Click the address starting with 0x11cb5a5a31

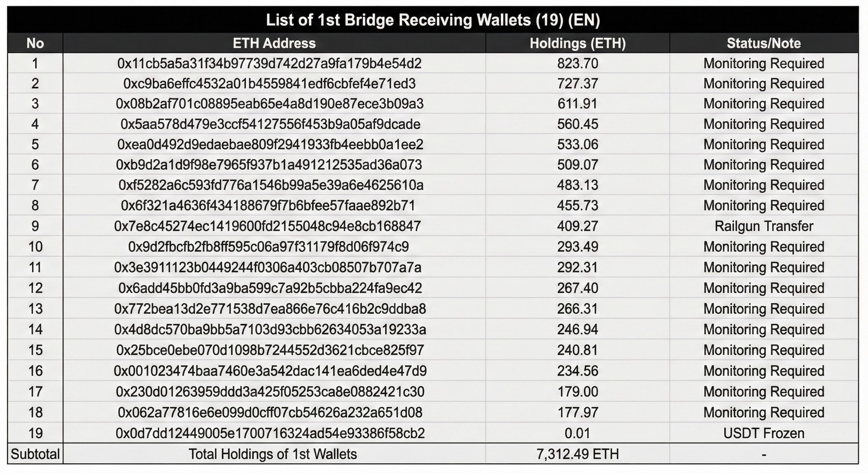point(269,64)
